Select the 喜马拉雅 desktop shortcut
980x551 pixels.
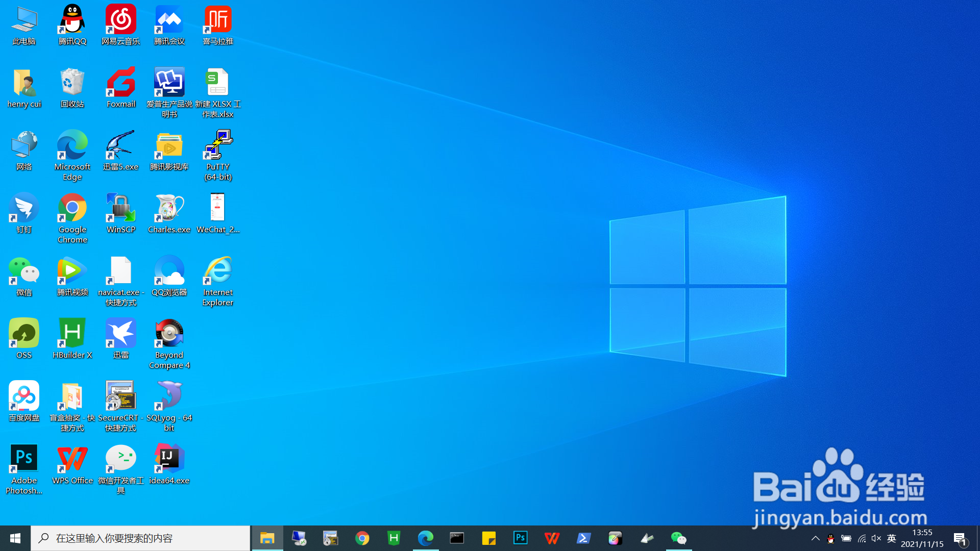(x=218, y=26)
